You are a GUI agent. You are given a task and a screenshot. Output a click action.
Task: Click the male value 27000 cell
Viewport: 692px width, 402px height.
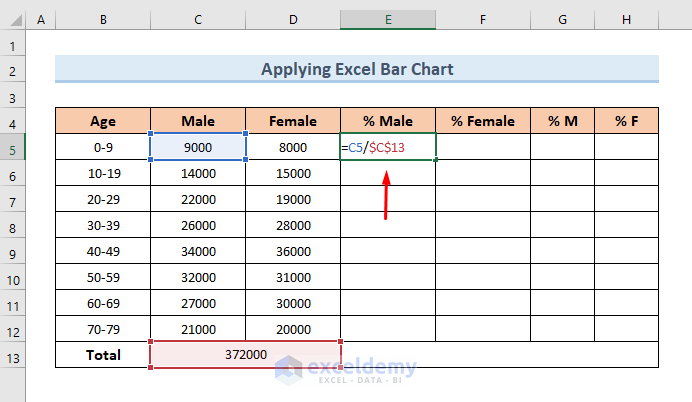point(198,303)
